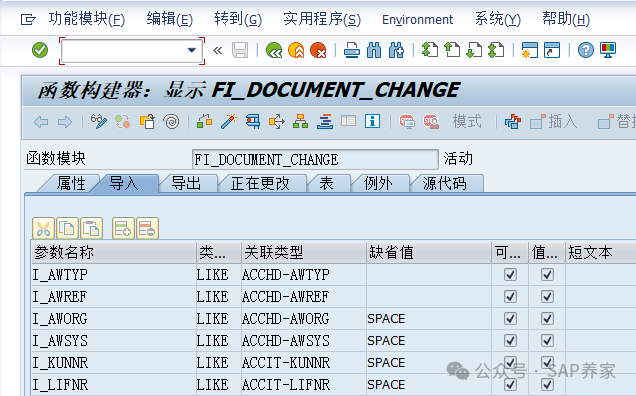This screenshot has height=396, width=636.
Task: Click the Other Object icon
Action: 147,121
